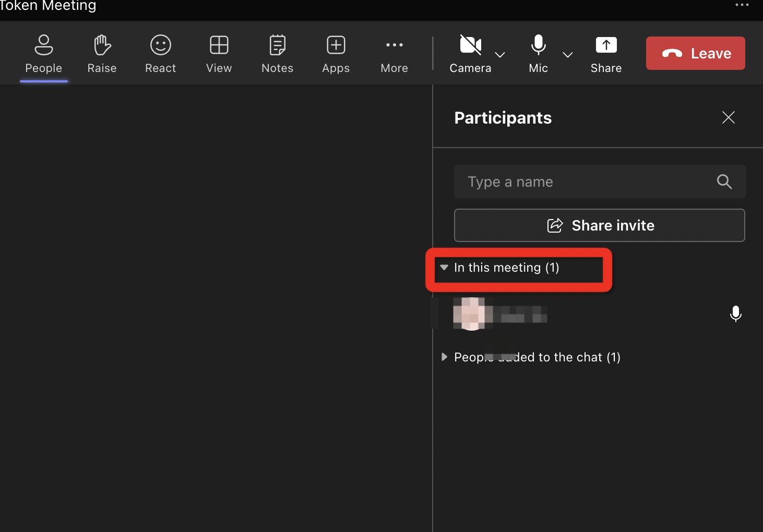Open the search icon in Participants panel
Screen dimensions: 763x532
coord(724,182)
